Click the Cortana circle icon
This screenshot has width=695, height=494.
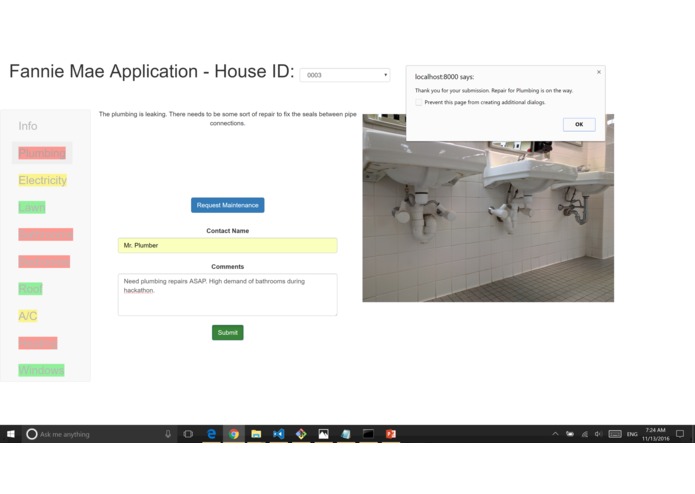31,434
